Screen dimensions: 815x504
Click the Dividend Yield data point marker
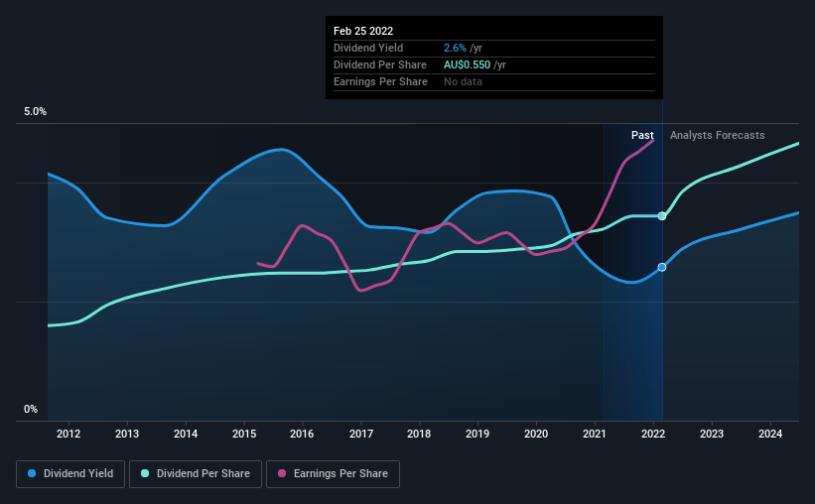click(662, 267)
